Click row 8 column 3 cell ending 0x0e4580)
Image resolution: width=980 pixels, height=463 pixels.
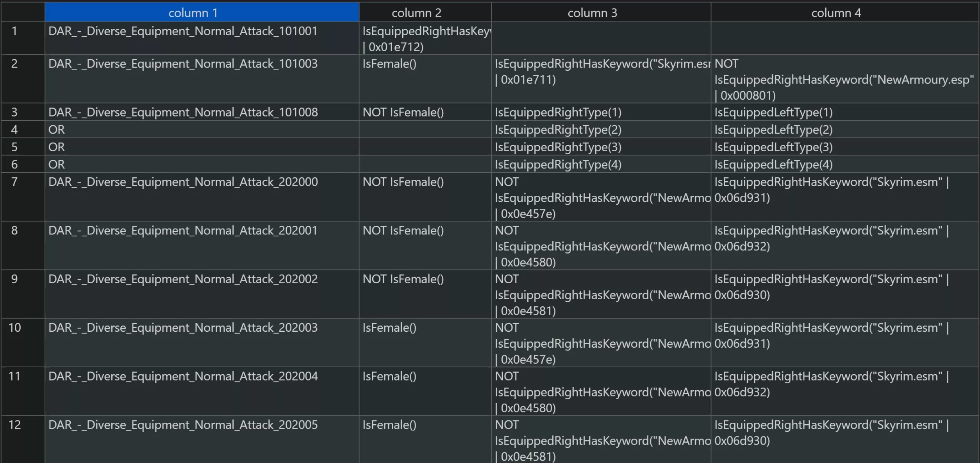[x=601, y=246]
